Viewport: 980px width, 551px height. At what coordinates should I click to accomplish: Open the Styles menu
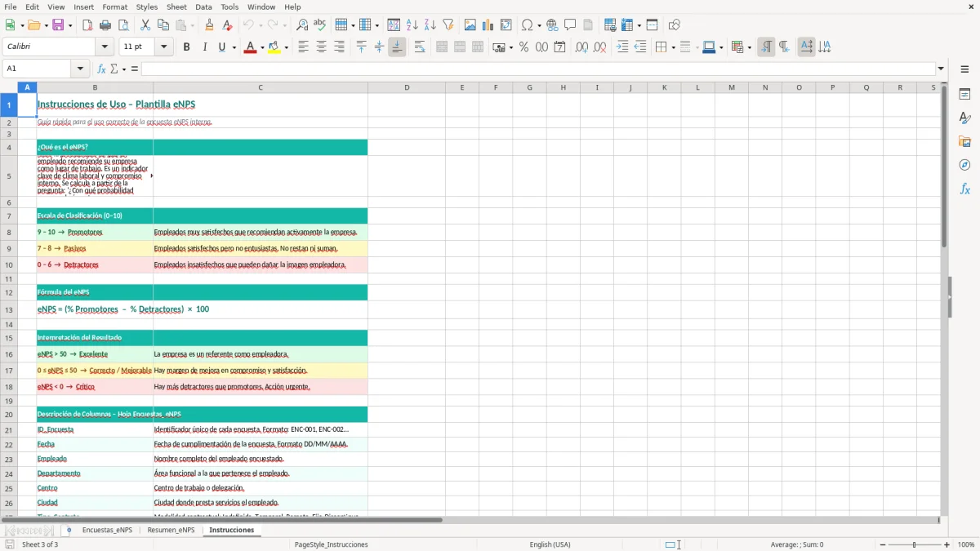[147, 7]
